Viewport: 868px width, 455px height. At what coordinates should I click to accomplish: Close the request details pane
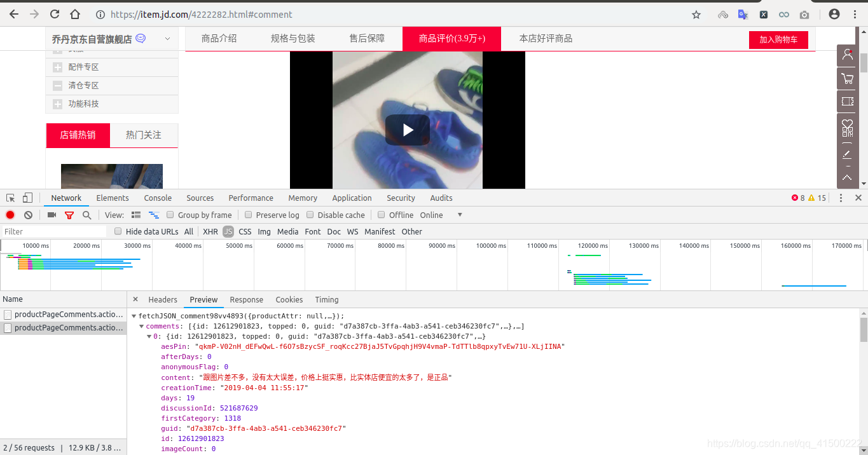[x=135, y=299]
